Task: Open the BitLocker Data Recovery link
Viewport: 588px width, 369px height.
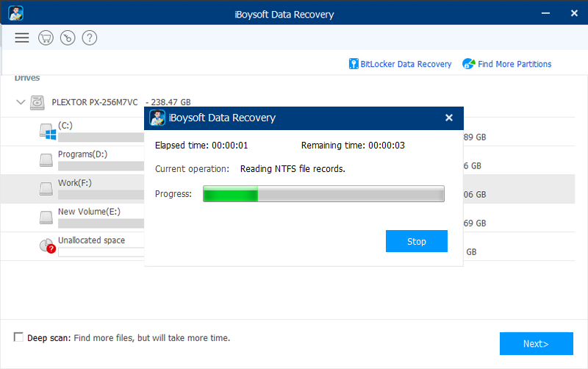Action: coord(406,64)
